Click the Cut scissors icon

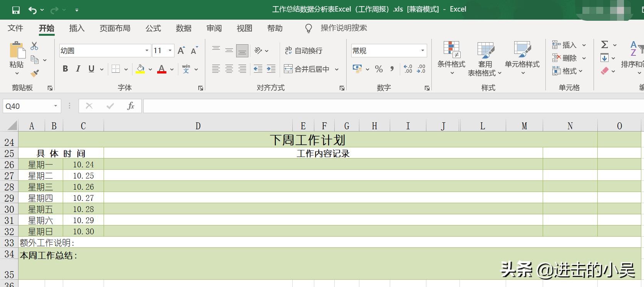[34, 46]
